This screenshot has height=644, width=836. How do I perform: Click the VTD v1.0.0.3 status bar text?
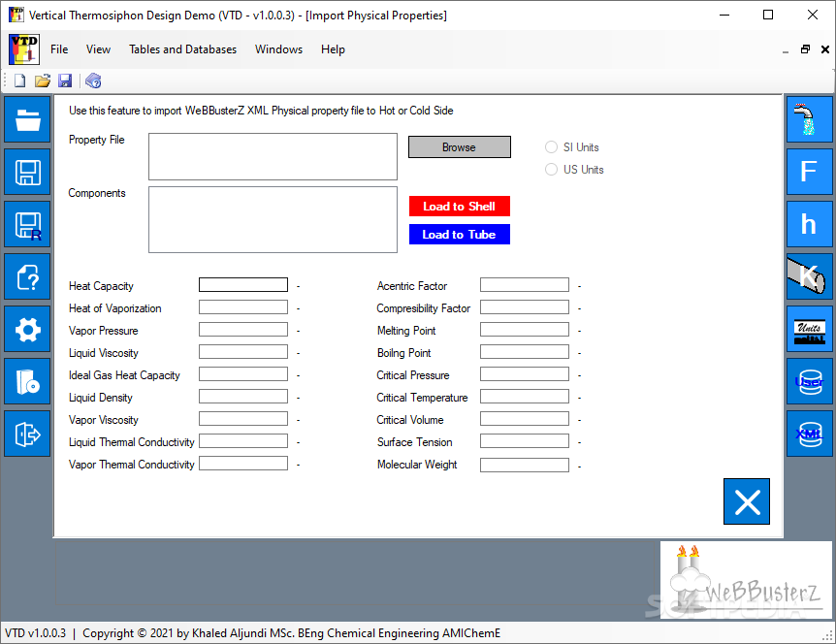click(x=35, y=633)
